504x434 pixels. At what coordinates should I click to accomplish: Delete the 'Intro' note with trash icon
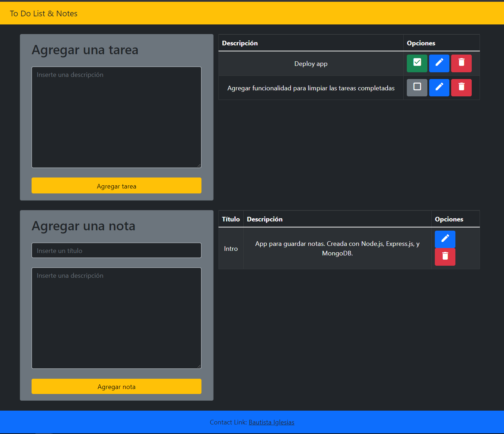(x=445, y=257)
